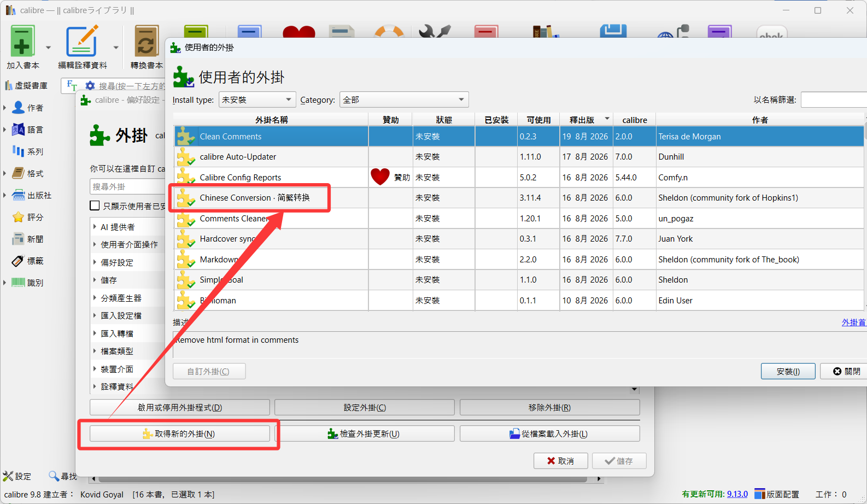Select the calibre Auto-Updater plugin row
Viewport: 867px width, 504px height.
pyautogui.click(x=519, y=157)
